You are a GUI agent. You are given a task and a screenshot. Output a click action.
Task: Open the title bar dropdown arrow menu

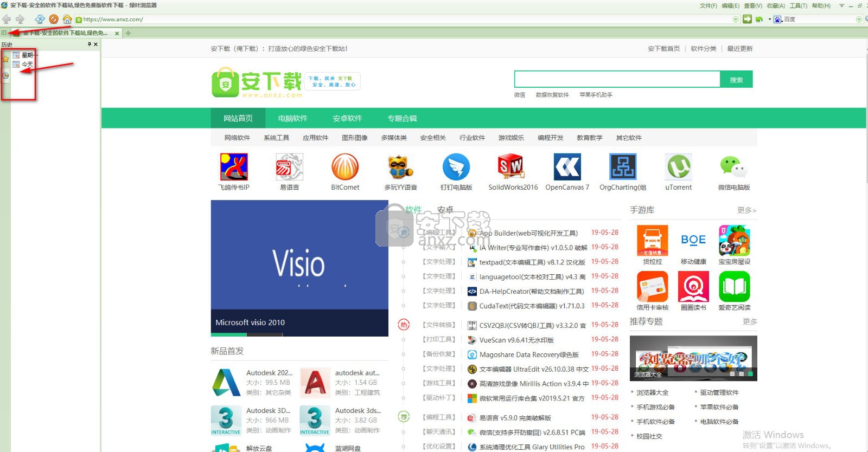[841, 5]
